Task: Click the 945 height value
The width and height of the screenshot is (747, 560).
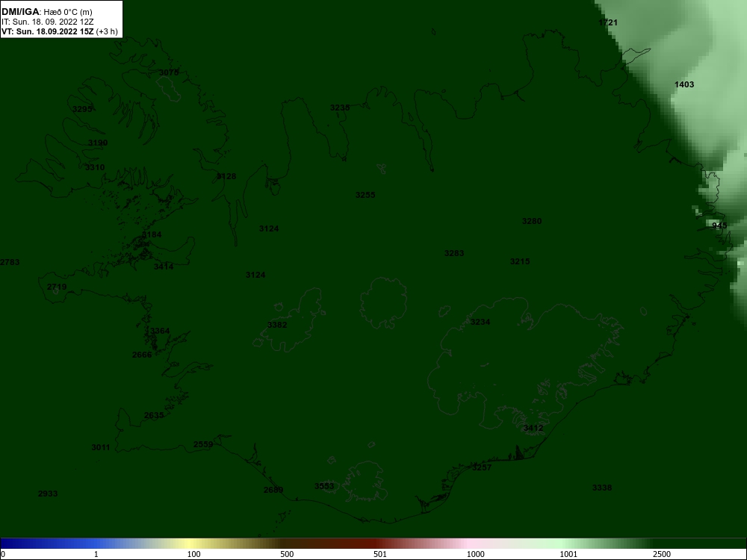Action: (719, 225)
